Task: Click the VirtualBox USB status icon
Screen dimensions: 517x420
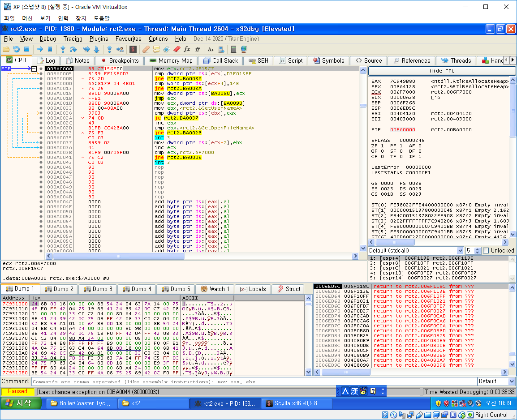Action: (x=419, y=415)
